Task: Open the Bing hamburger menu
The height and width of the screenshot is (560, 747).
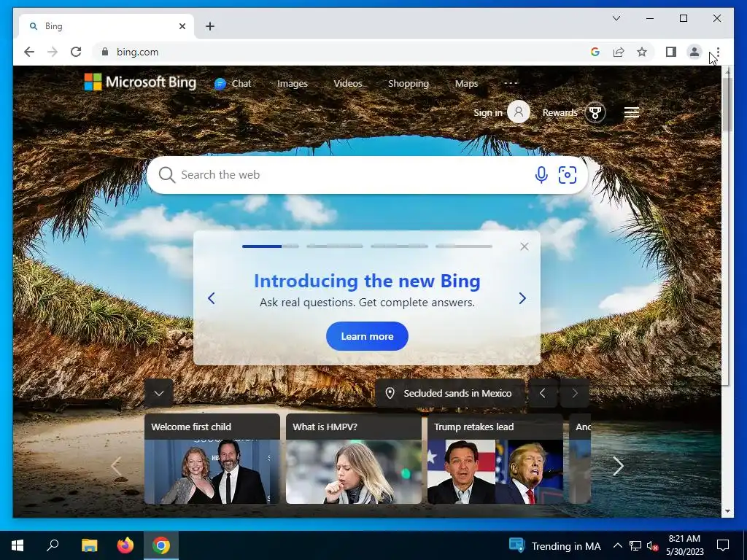Action: [x=632, y=112]
